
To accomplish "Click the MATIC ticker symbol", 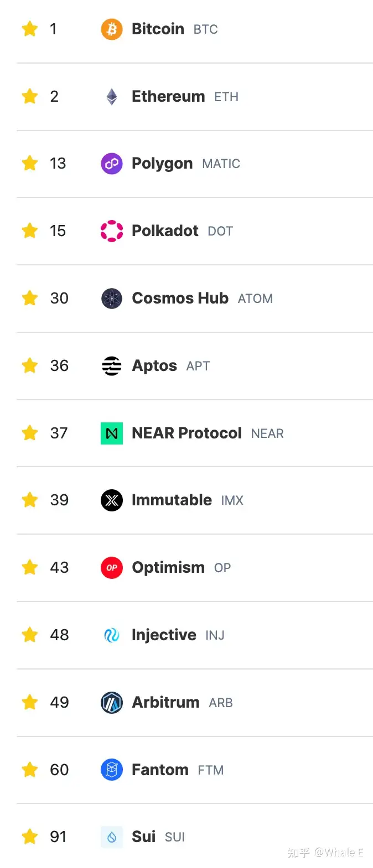I will click(221, 164).
